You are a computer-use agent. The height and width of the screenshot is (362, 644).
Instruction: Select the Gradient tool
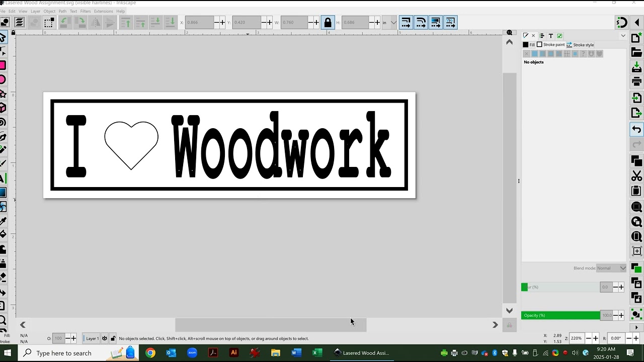pyautogui.click(x=3, y=193)
